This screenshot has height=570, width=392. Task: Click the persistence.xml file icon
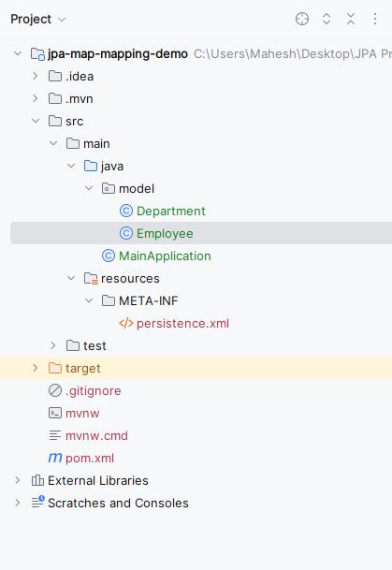[126, 323]
